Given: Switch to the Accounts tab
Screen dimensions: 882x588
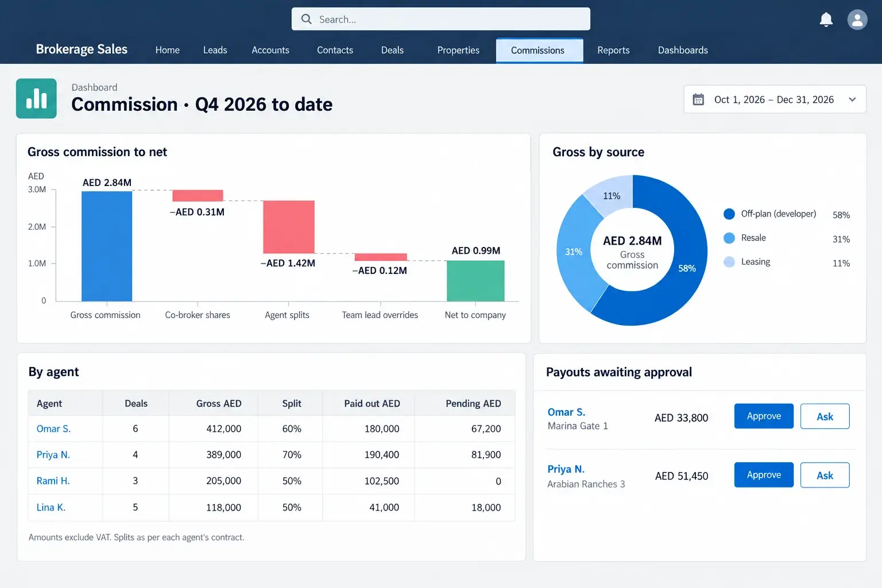Looking at the screenshot, I should 270,50.
